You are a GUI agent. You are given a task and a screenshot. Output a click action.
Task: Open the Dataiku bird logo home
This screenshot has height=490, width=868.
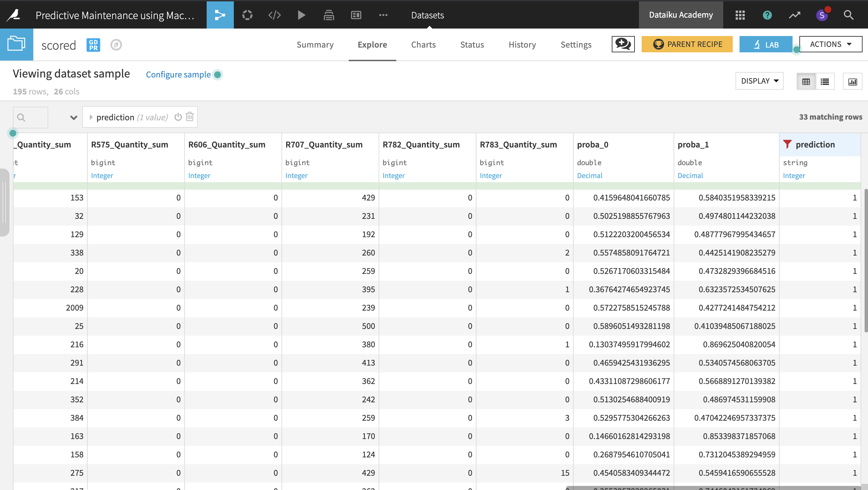point(14,15)
